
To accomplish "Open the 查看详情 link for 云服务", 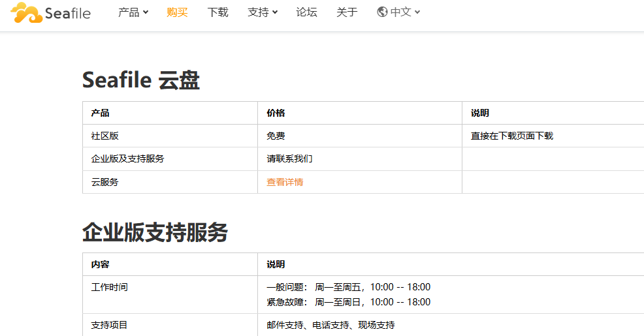I will [x=285, y=182].
